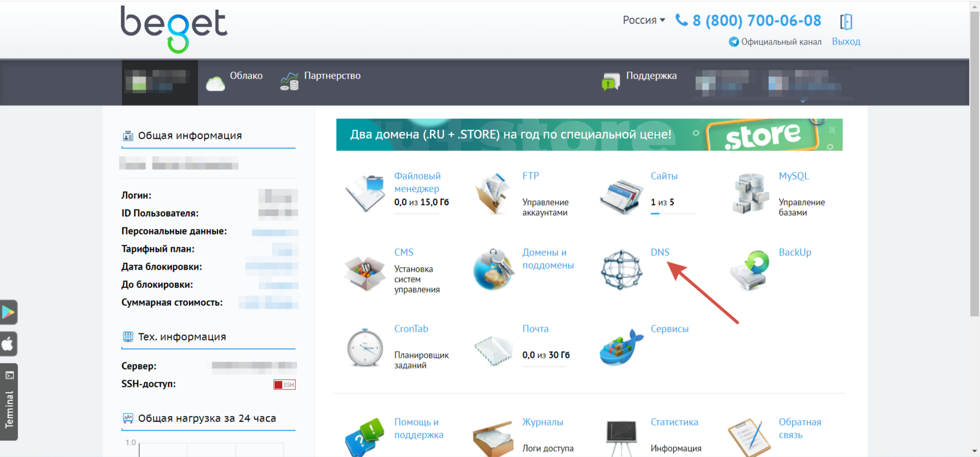Screen dimensions: 980x457
Task: Open the Статистика text link
Action: [674, 422]
